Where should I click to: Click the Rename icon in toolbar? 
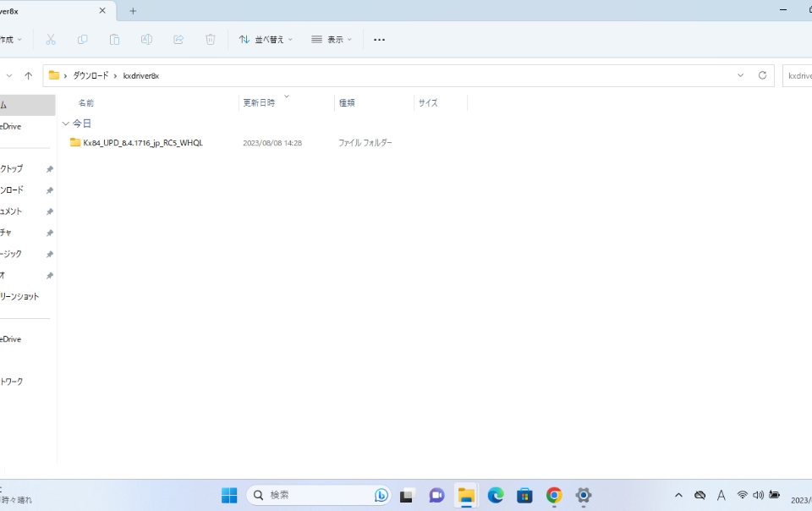(146, 40)
